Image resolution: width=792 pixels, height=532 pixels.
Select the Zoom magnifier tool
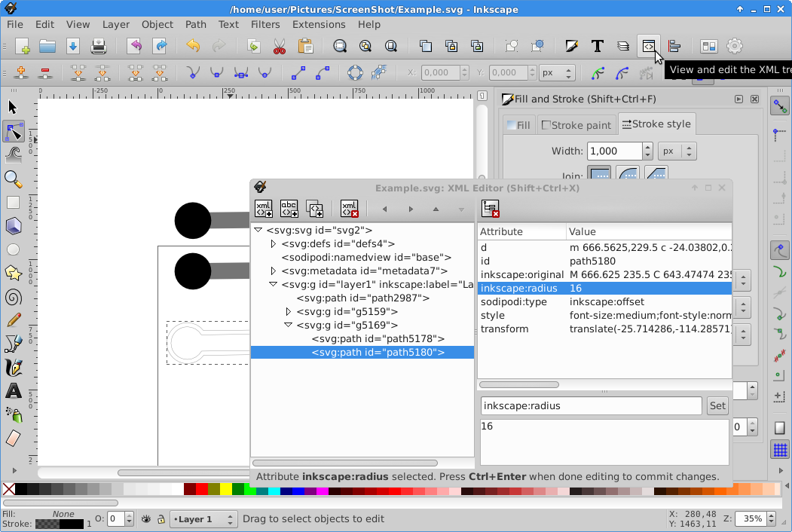(13, 179)
